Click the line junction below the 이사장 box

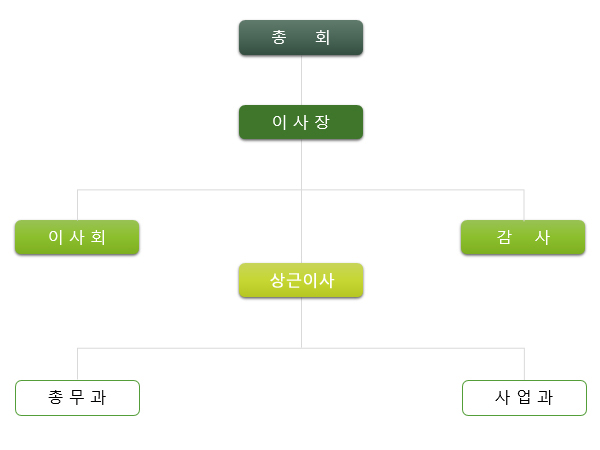(301, 189)
